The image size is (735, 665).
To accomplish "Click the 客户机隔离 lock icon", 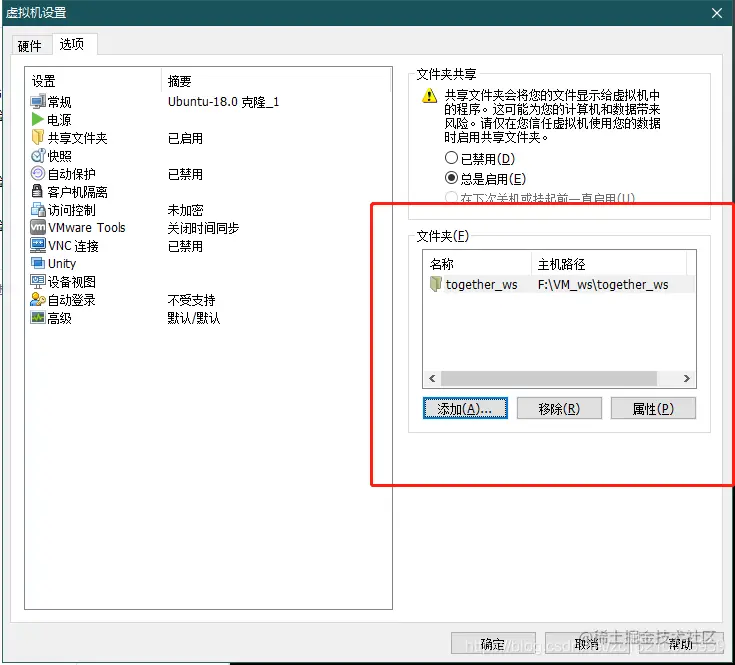I will click(38, 192).
